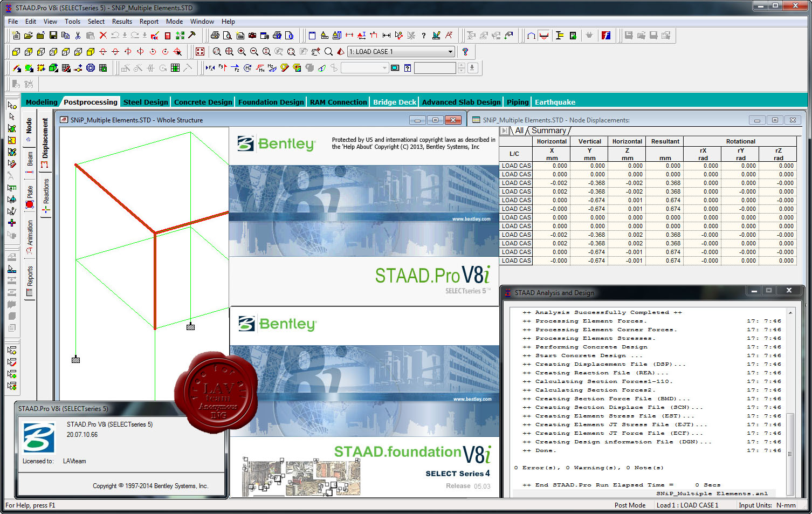The width and height of the screenshot is (812, 514).
Task: Open the Mode menu
Action: pos(174,22)
